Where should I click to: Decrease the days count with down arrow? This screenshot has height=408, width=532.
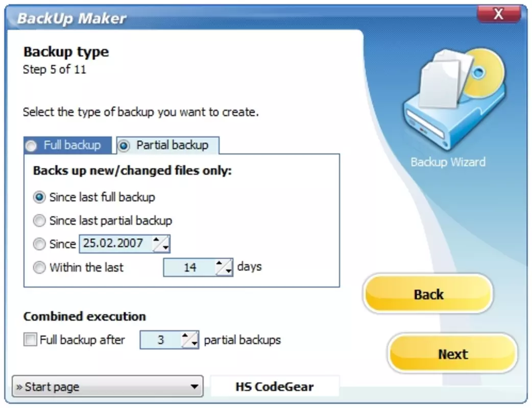pos(229,271)
